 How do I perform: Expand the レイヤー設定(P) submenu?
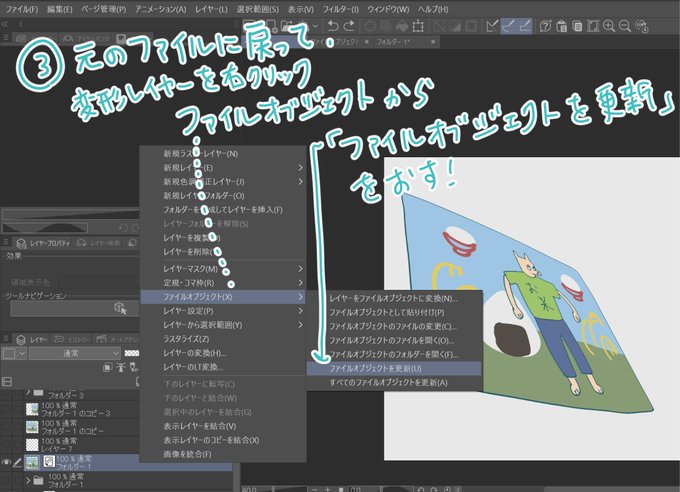(223, 311)
